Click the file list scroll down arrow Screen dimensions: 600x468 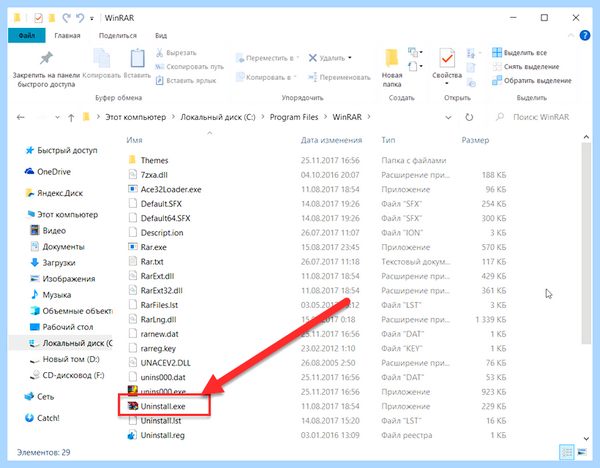pyautogui.click(x=586, y=439)
